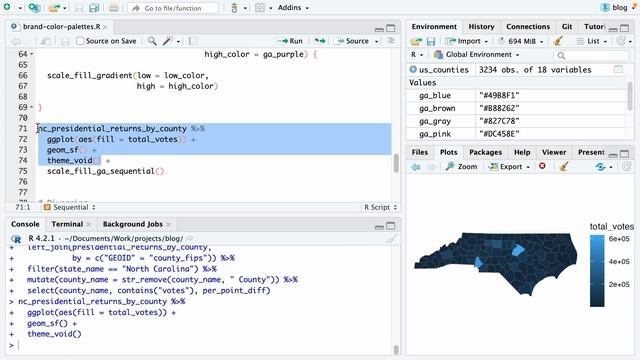Clear the console with broom icon
The width and height of the screenshot is (640, 360).
pos(391,238)
